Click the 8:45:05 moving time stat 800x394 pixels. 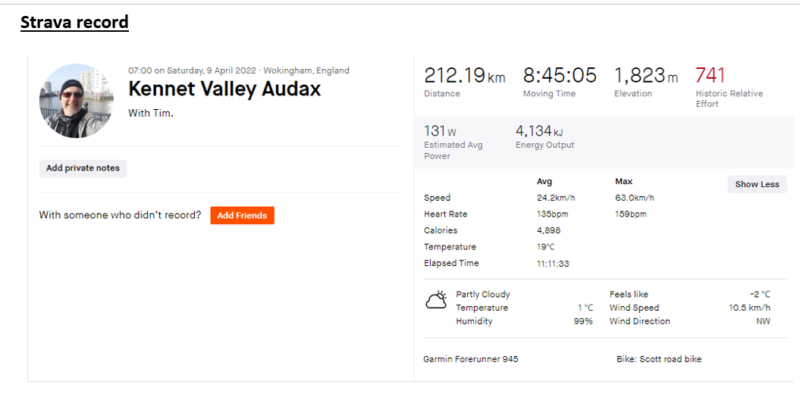[x=559, y=76]
